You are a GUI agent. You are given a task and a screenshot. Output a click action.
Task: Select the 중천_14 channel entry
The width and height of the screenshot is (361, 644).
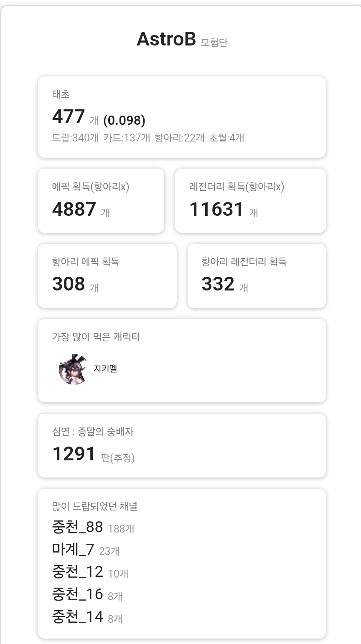pos(78,617)
